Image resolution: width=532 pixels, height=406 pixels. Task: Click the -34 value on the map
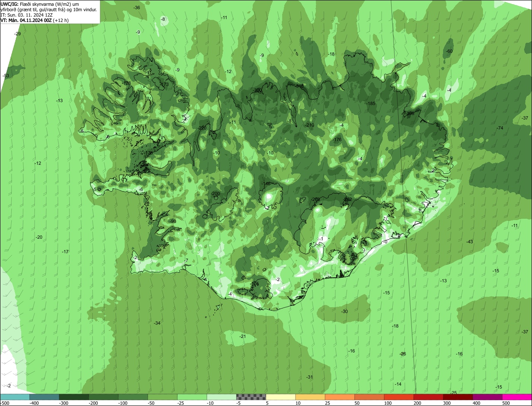point(157,323)
